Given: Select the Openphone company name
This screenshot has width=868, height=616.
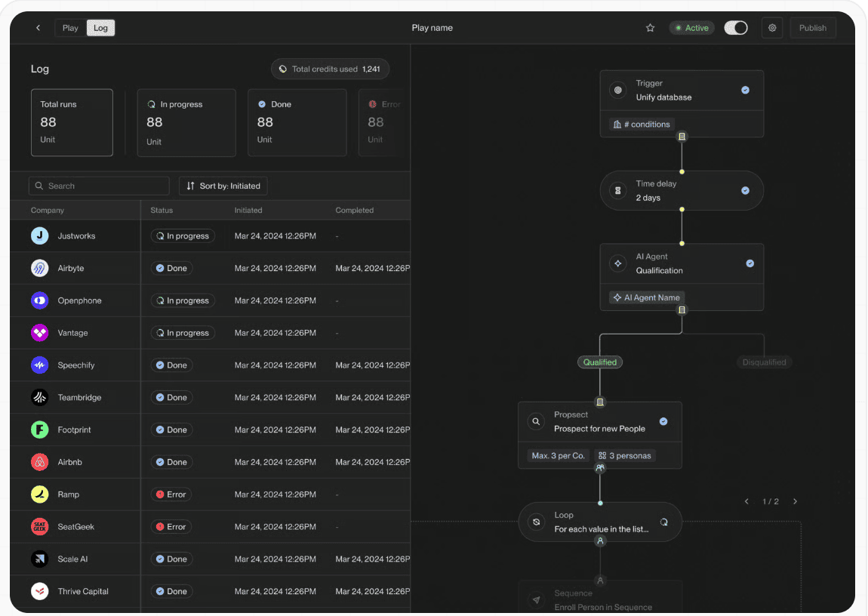Looking at the screenshot, I should (x=80, y=300).
